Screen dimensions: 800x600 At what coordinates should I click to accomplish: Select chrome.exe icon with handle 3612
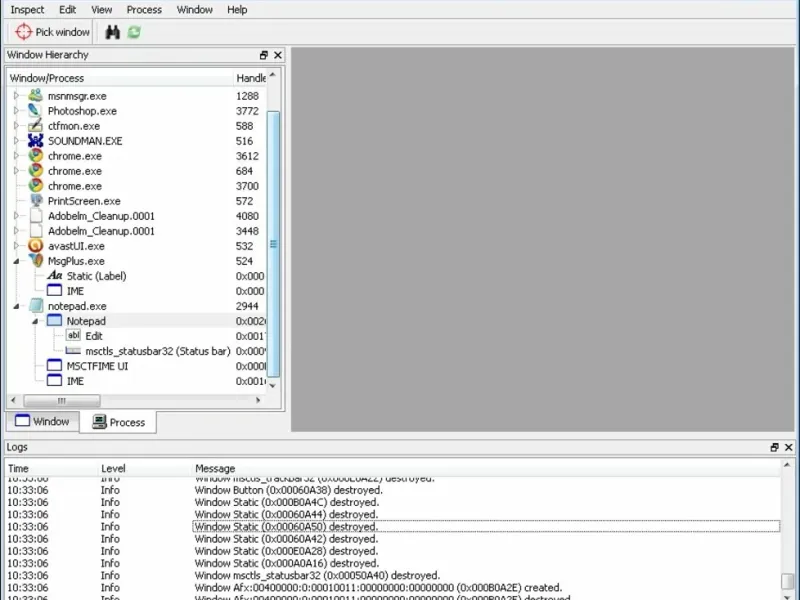(x=35, y=156)
